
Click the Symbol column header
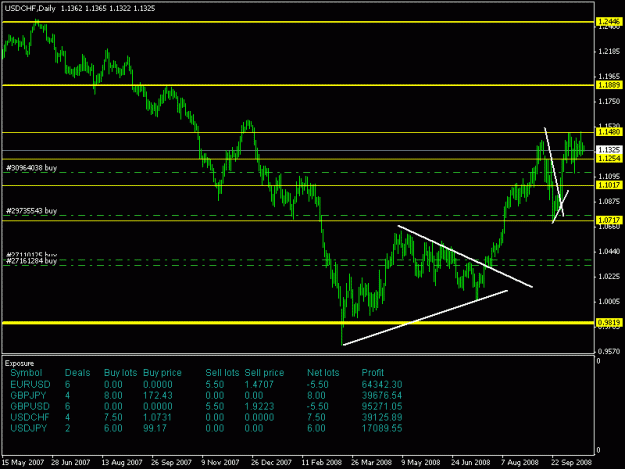(x=26, y=373)
